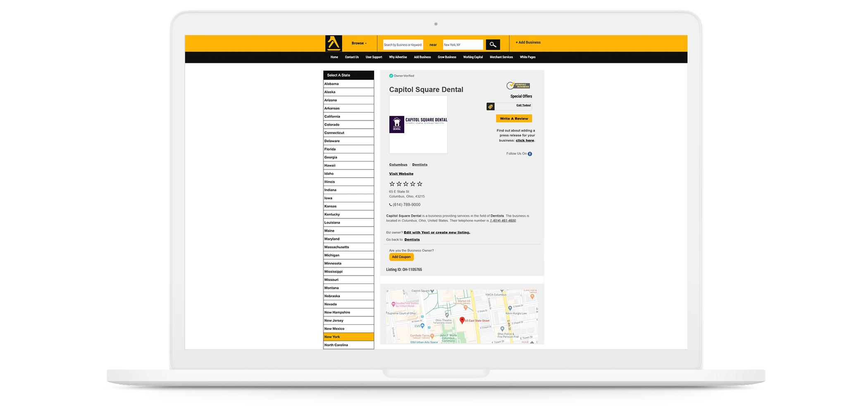Select Kentucky in the state list

(348, 214)
